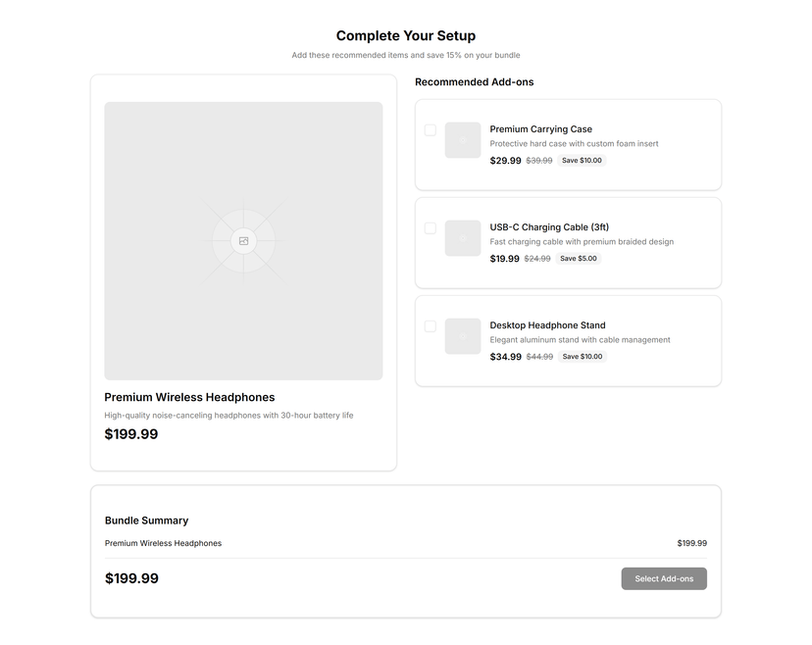Check the Premium Carrying Case checkbox
812x645 pixels.
click(431, 130)
